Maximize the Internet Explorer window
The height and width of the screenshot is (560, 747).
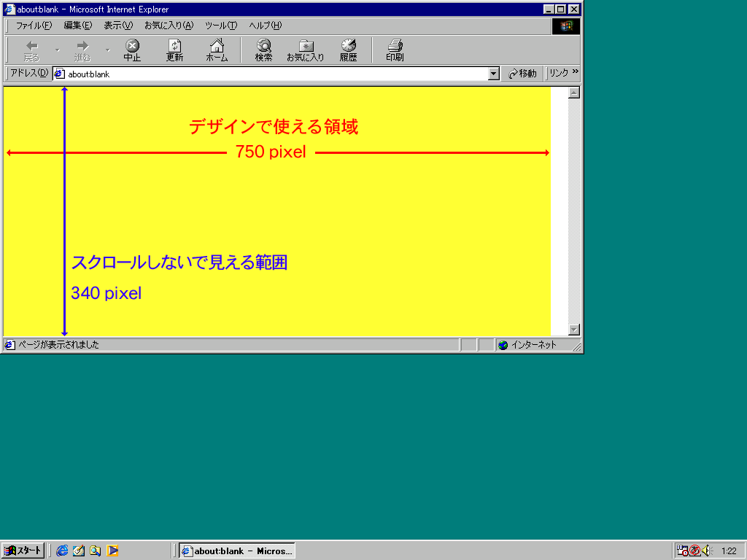point(561,9)
